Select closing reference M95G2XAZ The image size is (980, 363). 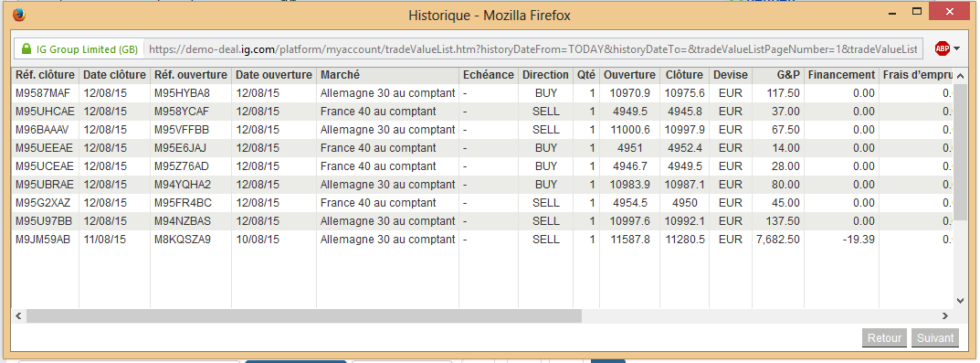43,203
